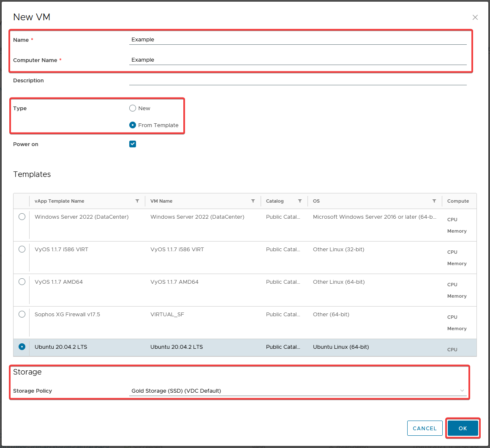Choose the From Template type option

[133, 125]
